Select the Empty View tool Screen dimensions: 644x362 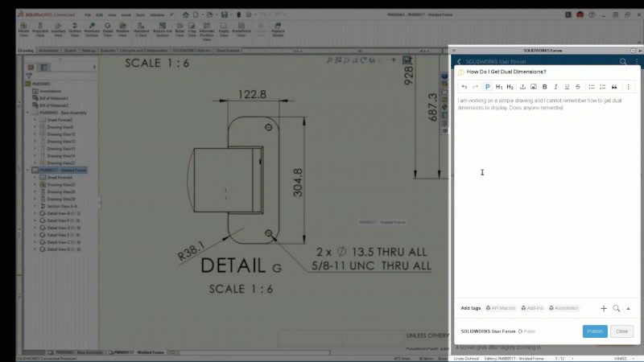(224, 30)
